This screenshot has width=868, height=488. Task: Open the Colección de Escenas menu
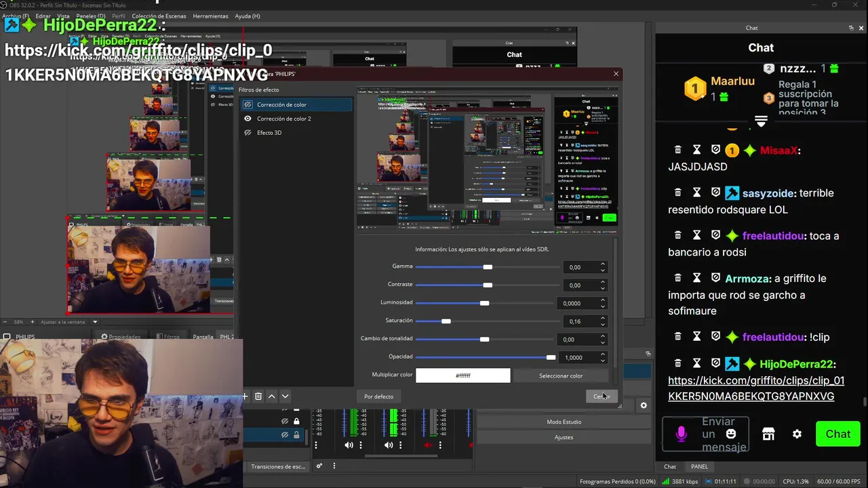click(x=159, y=16)
